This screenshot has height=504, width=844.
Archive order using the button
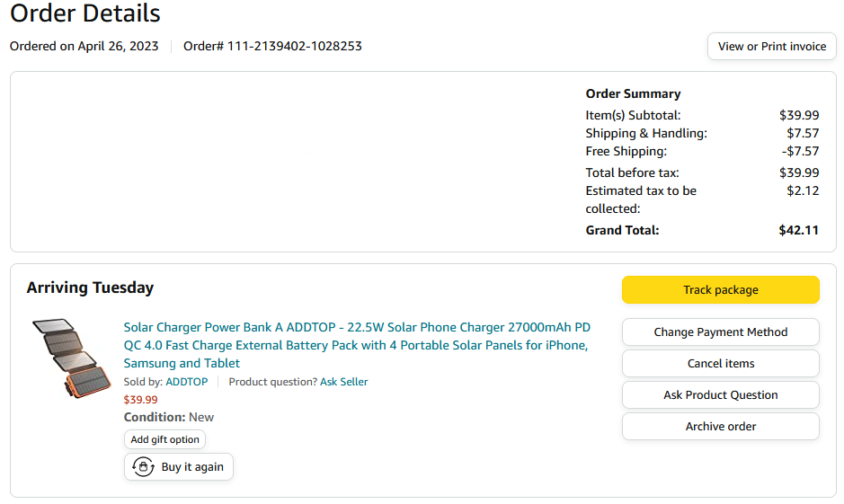pos(720,427)
